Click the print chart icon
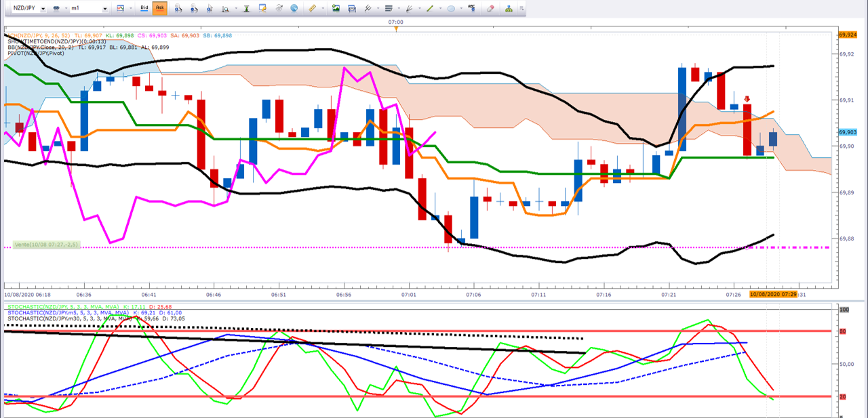 (x=352, y=9)
